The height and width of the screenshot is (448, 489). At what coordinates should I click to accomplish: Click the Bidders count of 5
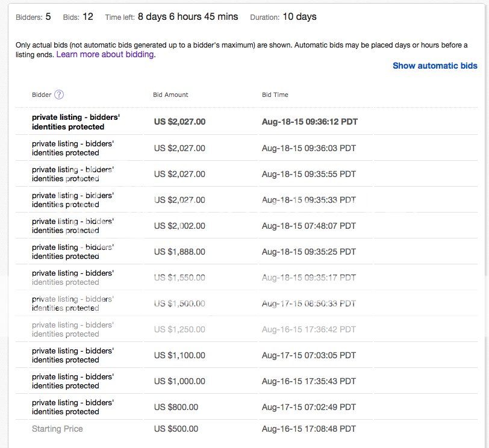tap(48, 17)
